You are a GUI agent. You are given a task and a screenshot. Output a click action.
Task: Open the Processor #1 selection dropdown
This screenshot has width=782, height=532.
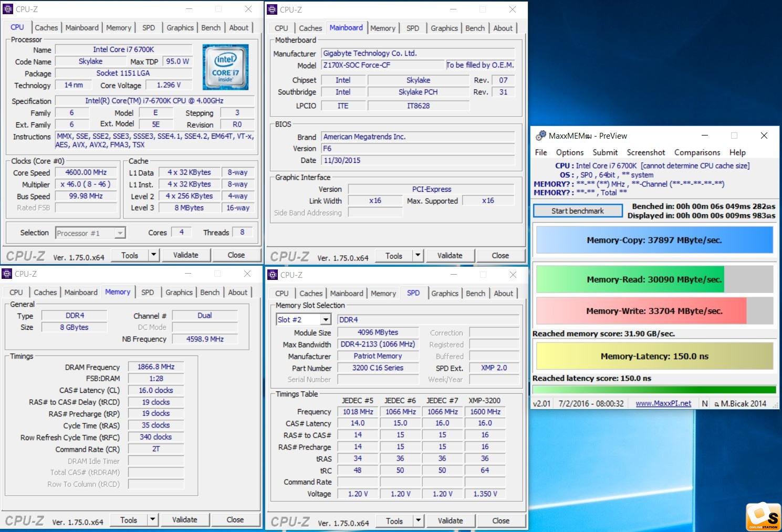[120, 233]
